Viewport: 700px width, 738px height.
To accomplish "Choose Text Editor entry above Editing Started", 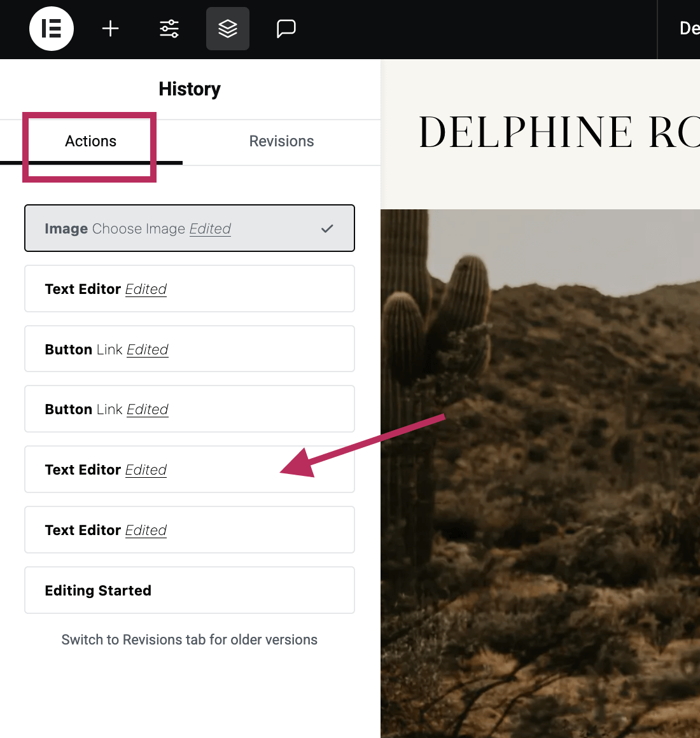I will tap(189, 530).
